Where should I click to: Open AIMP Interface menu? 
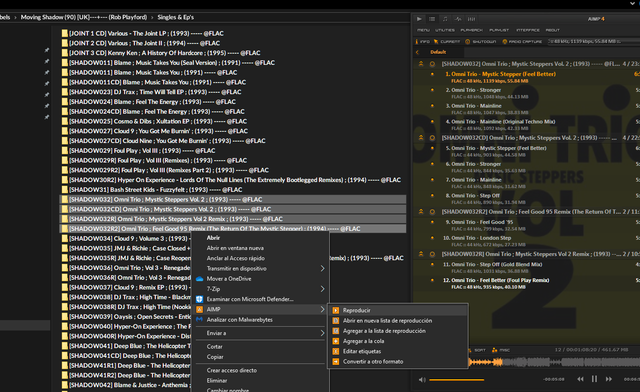(528, 30)
